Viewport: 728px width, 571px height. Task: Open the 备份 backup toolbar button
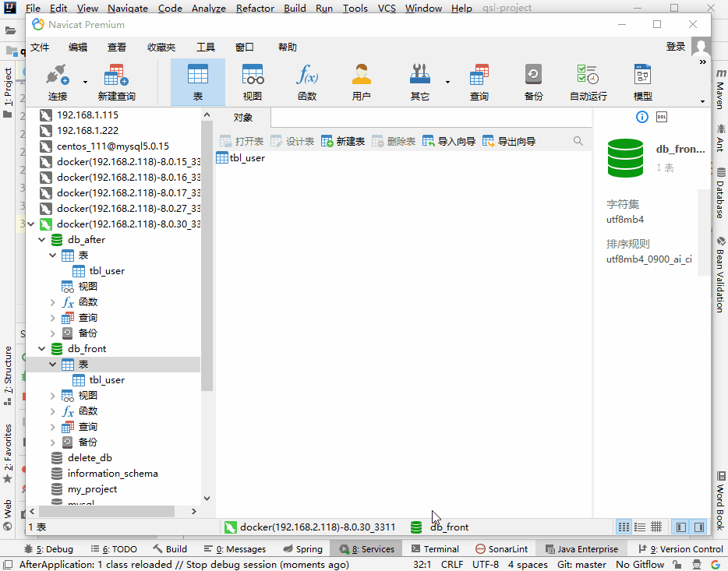point(533,83)
